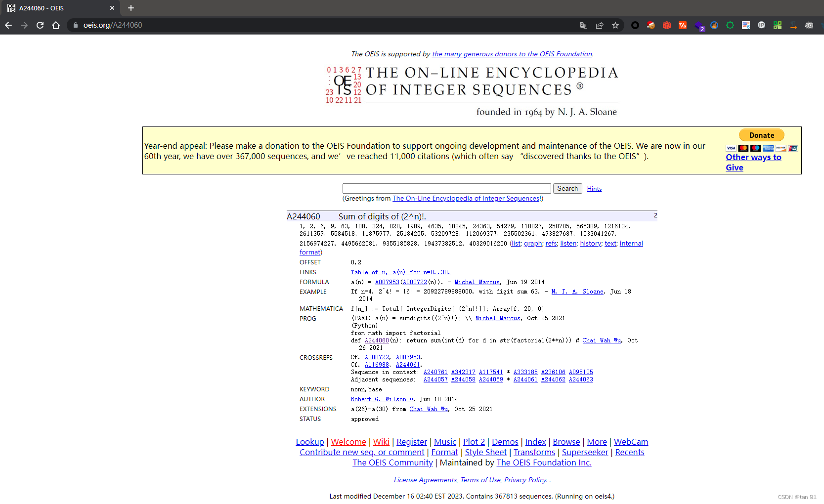Open the Santa-hat cookie extension
This screenshot has height=504, width=824.
pos(651,25)
